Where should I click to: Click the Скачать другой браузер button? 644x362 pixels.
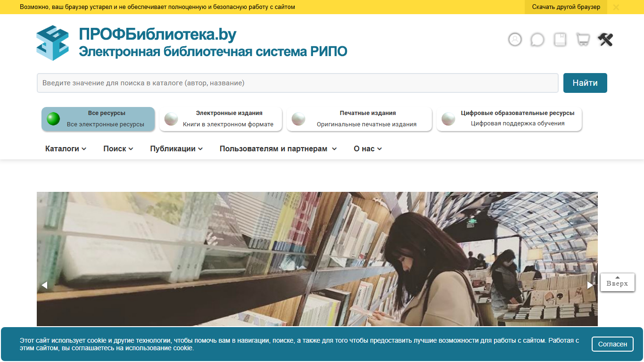[x=566, y=7]
